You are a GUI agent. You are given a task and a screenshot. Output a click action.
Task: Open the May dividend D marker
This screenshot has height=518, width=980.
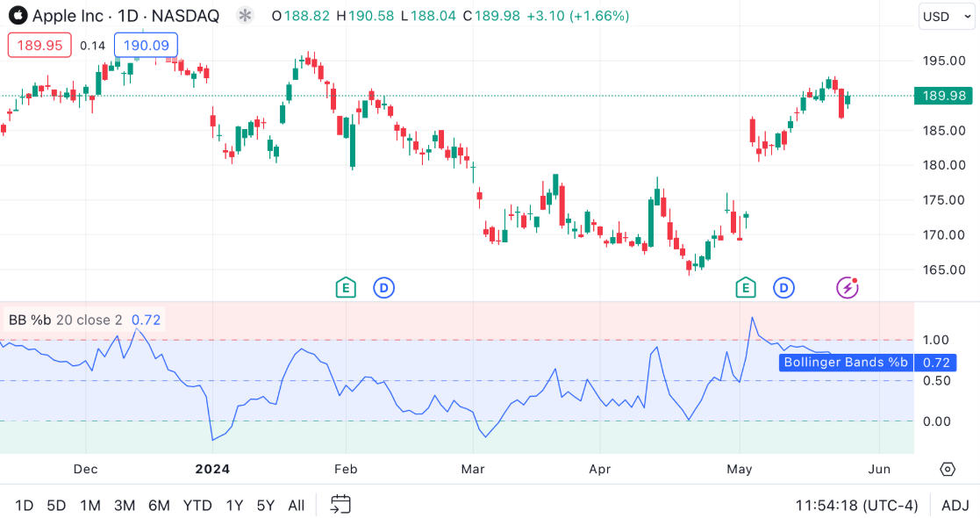tap(783, 288)
